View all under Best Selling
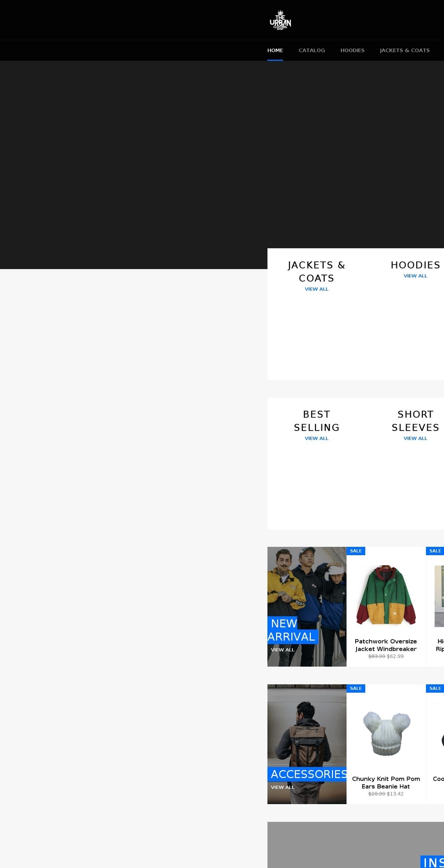444x868 pixels. pos(317,438)
